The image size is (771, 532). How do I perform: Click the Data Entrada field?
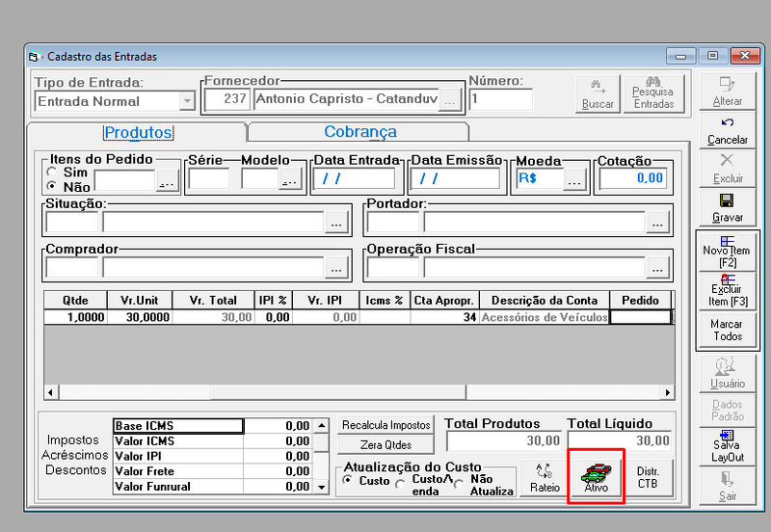point(354,179)
